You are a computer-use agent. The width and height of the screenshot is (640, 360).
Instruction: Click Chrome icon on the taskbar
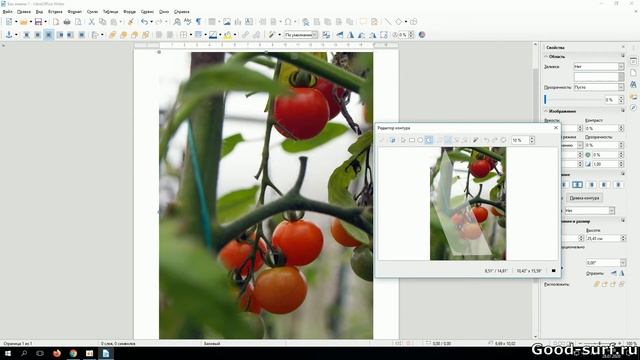pos(73,353)
